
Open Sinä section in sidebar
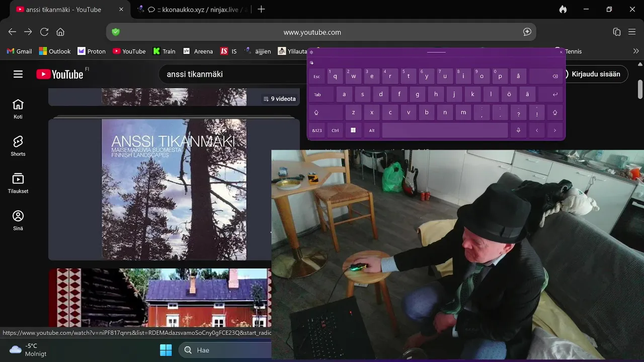(x=18, y=220)
